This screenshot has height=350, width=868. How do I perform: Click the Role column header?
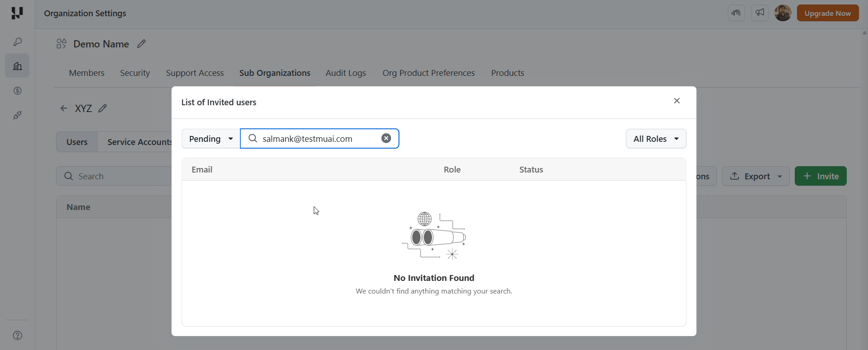pyautogui.click(x=452, y=169)
